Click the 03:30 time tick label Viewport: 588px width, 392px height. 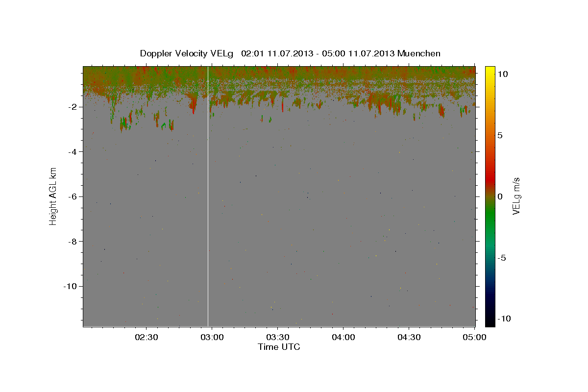(278, 338)
